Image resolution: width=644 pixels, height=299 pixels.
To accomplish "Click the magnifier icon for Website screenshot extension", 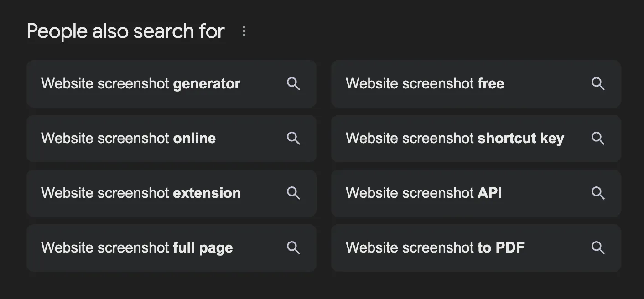I will point(294,193).
